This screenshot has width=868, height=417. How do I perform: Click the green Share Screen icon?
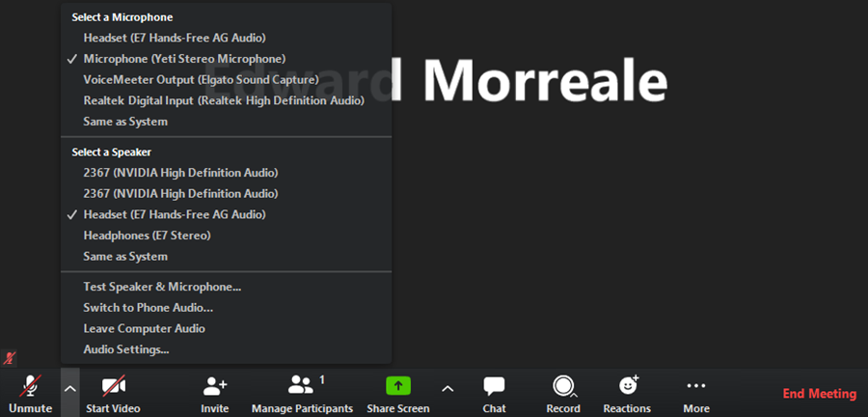coord(398,386)
